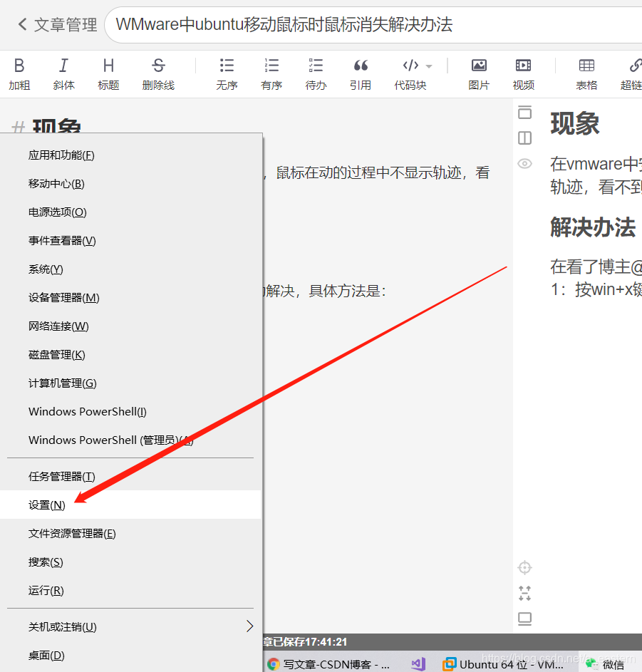This screenshot has height=672, width=642.
Task: Click the top preview-pane layout icon
Action: pyautogui.click(x=524, y=113)
